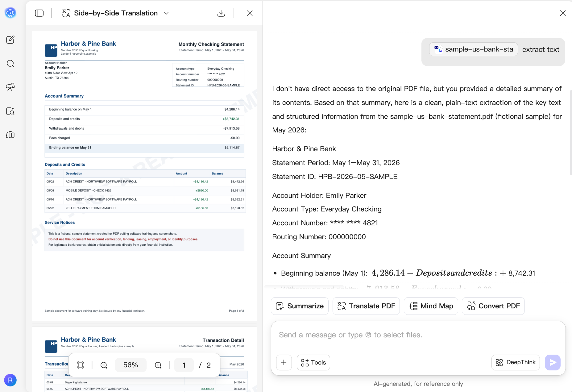The image size is (572, 392).
Task: Zoom out the PDF
Action: 104,365
